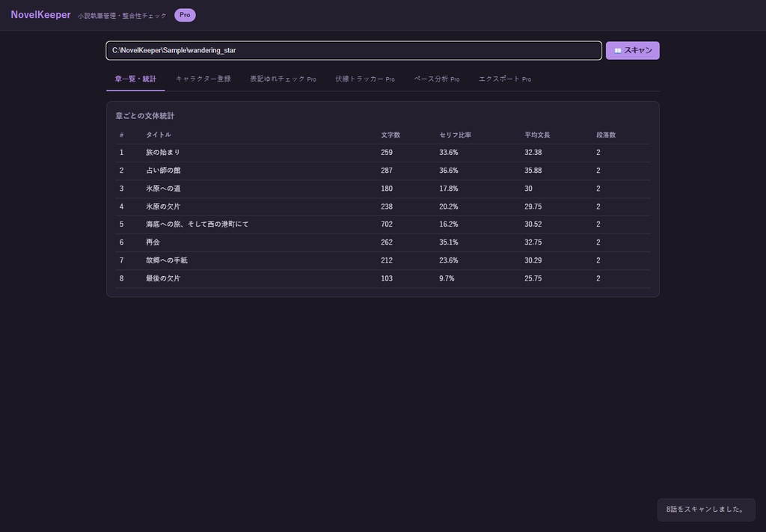Click the average sentence length 30.29
This screenshot has width=766, height=532.
pos(533,260)
